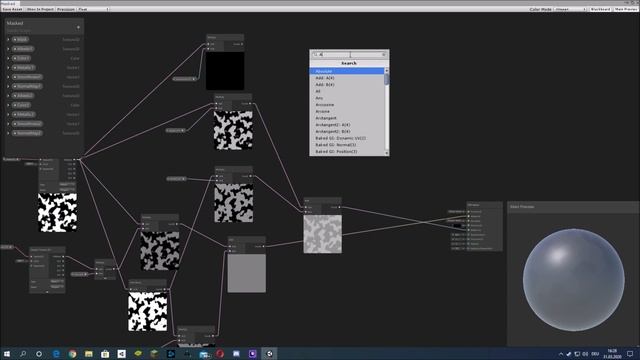Open the purple taskbar app

(253, 353)
